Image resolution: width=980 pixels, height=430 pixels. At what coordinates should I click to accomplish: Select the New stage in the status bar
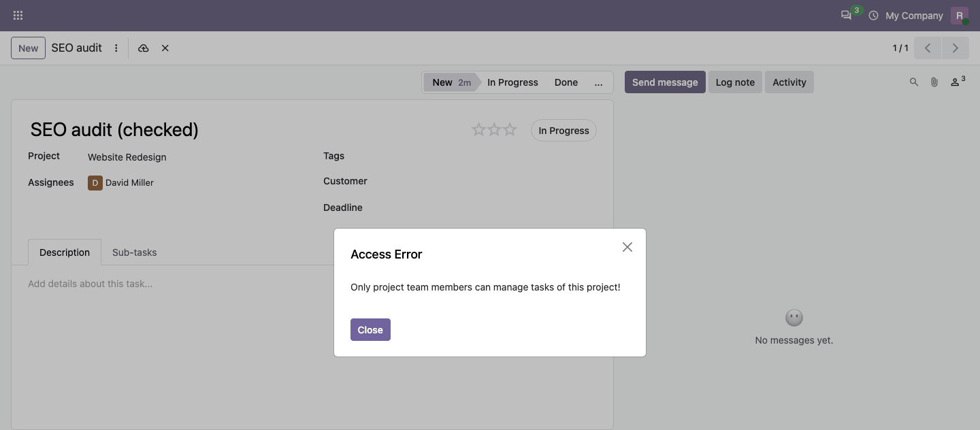point(451,82)
